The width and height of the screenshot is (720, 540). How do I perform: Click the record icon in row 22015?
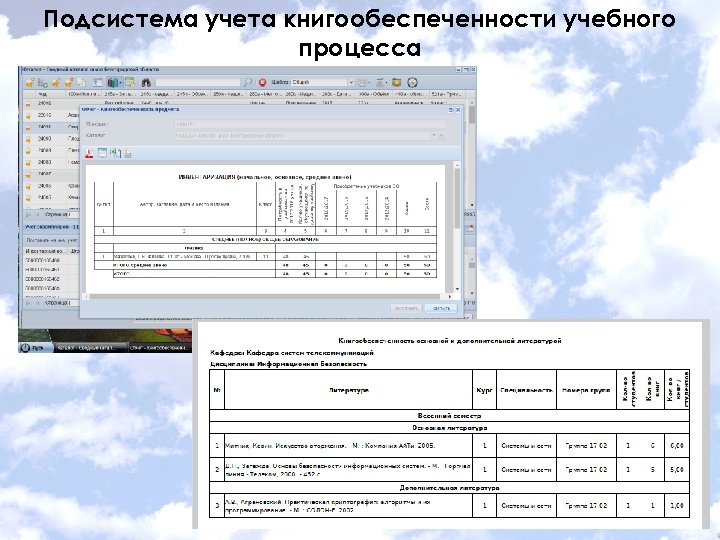tap(28, 116)
